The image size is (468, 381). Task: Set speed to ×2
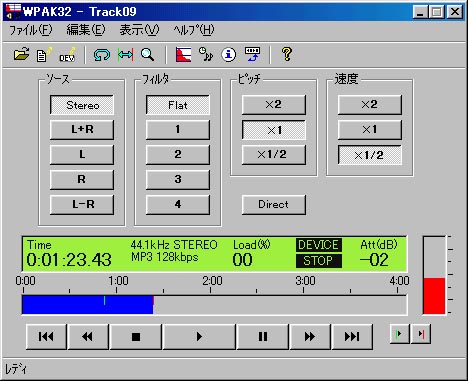click(x=370, y=105)
